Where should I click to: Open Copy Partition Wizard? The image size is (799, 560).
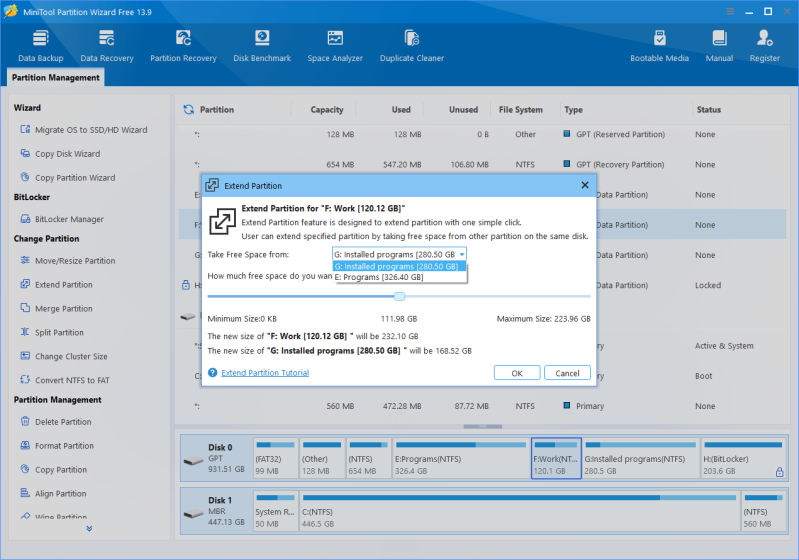pos(68,178)
